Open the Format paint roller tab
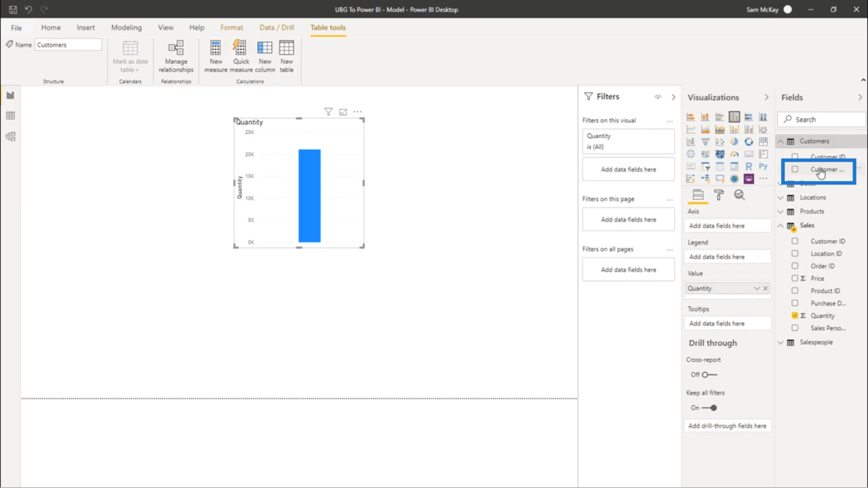Viewport: 868px width, 488px height. pos(719,195)
